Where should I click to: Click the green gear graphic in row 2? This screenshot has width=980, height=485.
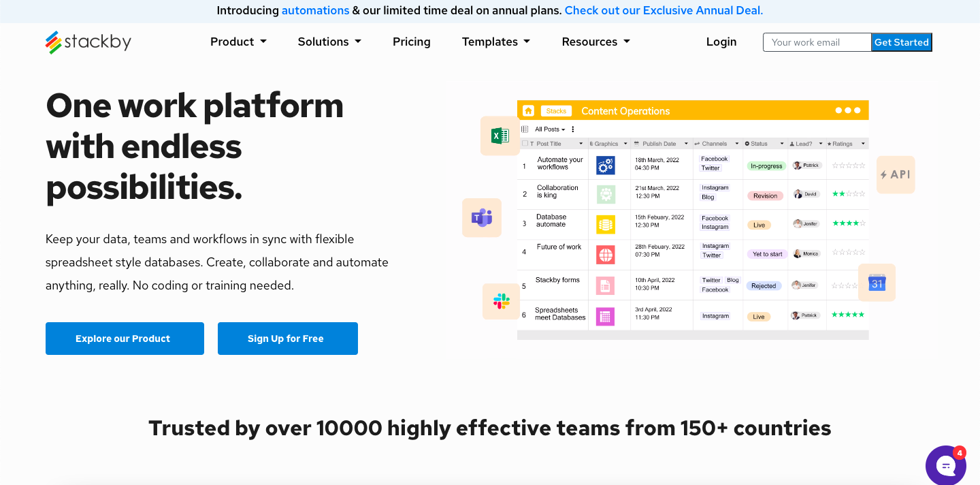606,194
